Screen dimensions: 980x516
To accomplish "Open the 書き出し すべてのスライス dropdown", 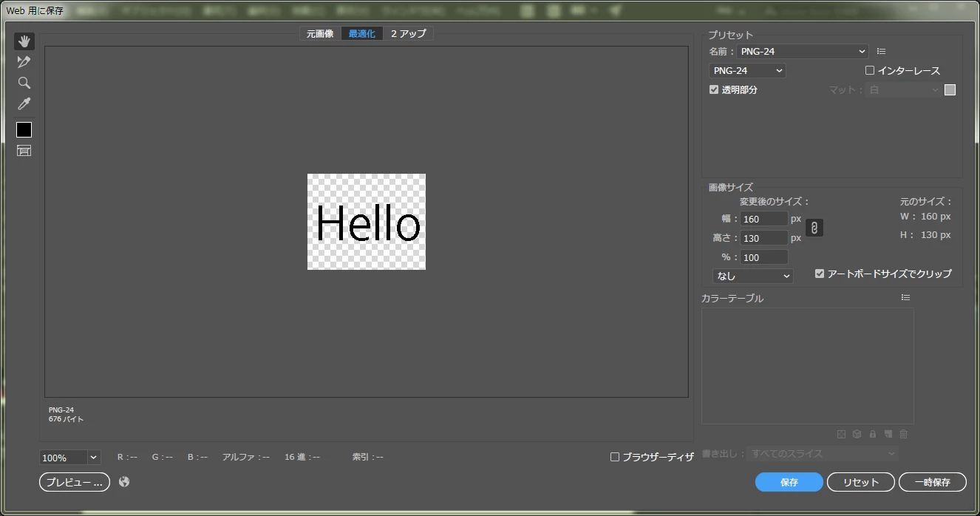I will point(823,454).
